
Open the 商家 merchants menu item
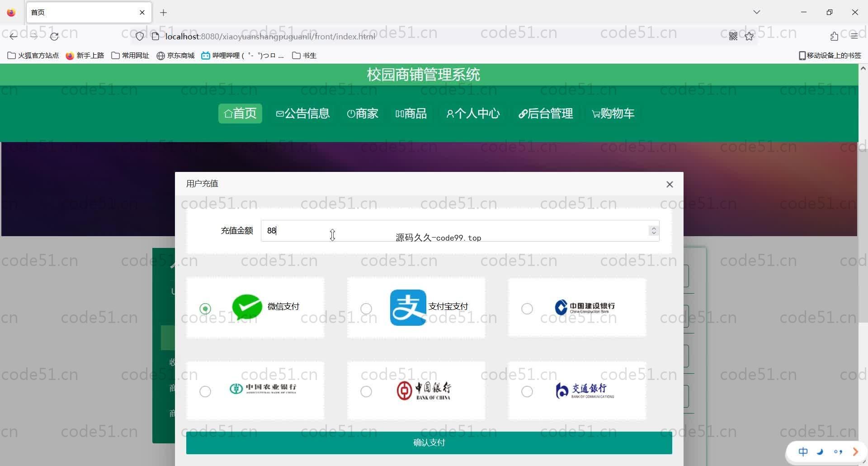click(x=363, y=113)
